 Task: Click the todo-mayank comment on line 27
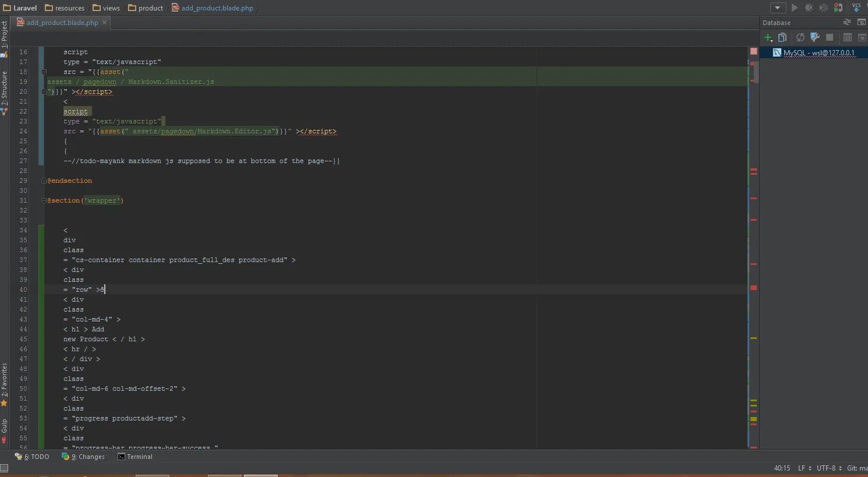tap(201, 161)
